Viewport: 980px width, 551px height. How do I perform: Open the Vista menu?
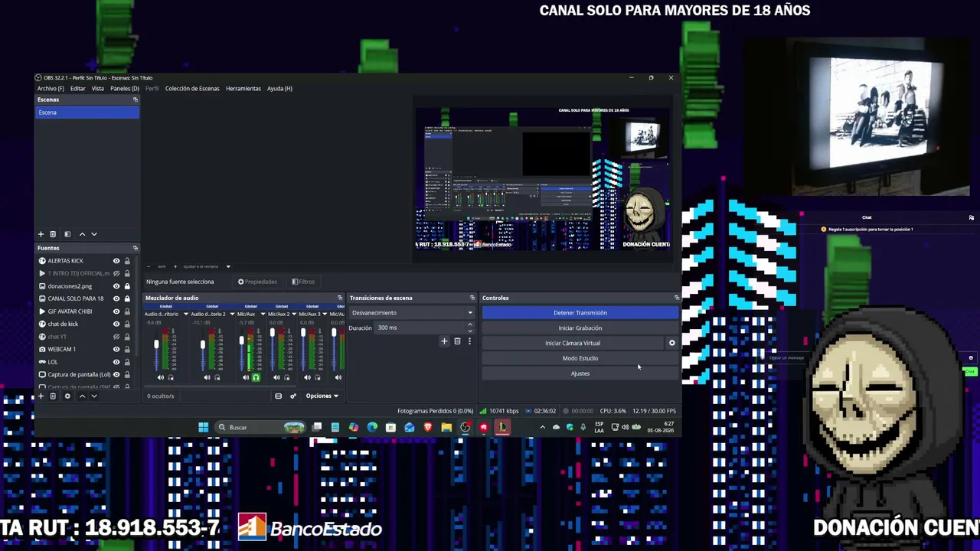[x=98, y=89]
